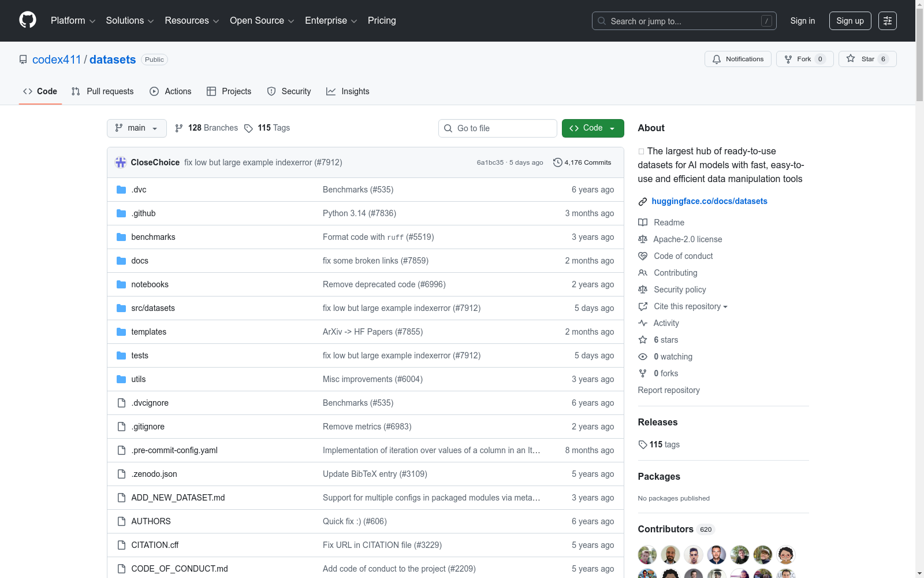Viewport: 924px width, 578px height.
Task: Open huggingface.co/docs/datasets link
Action: pos(709,201)
